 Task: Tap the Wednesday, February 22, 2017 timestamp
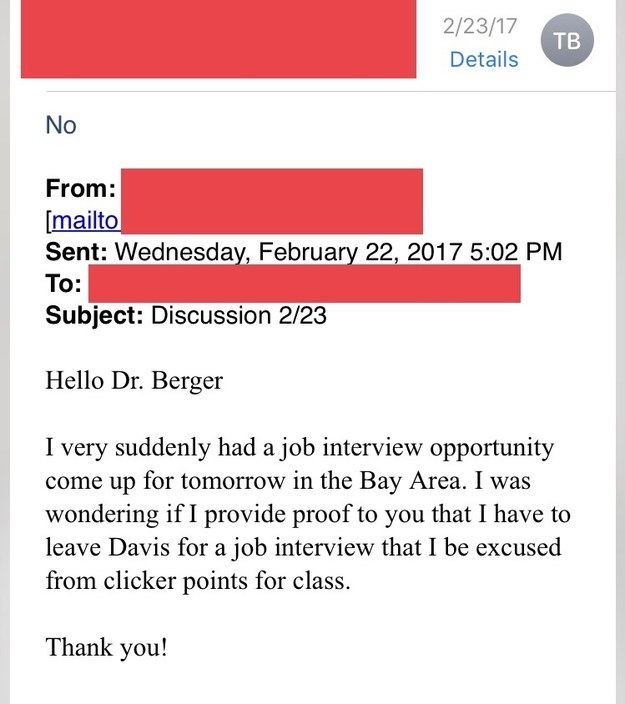[339, 252]
